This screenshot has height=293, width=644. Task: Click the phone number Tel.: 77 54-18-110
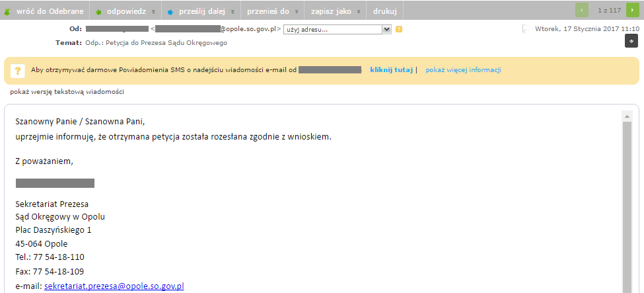(50, 257)
